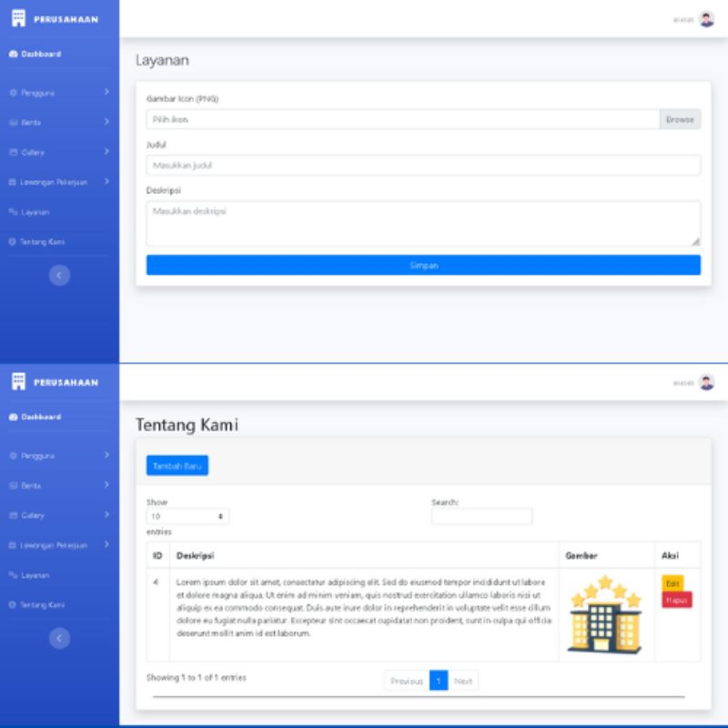
Task: Expand Berita chevron in Layanan page sidebar
Action: click(x=106, y=122)
